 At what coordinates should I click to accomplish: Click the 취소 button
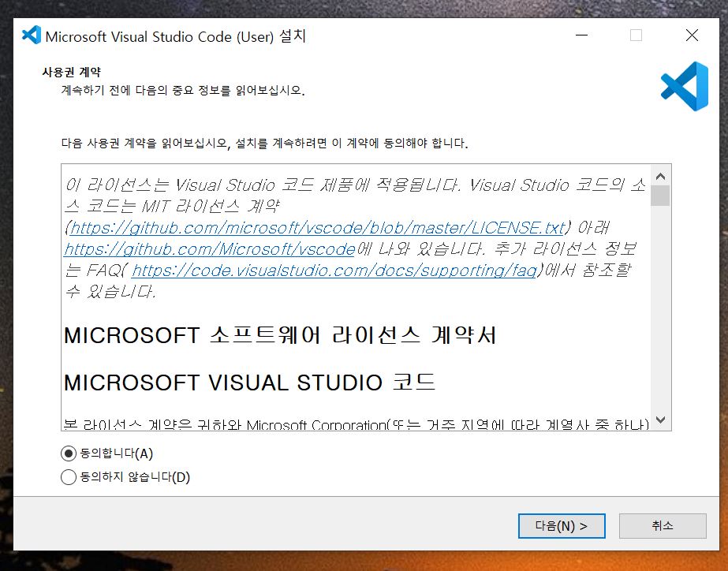pyautogui.click(x=663, y=525)
